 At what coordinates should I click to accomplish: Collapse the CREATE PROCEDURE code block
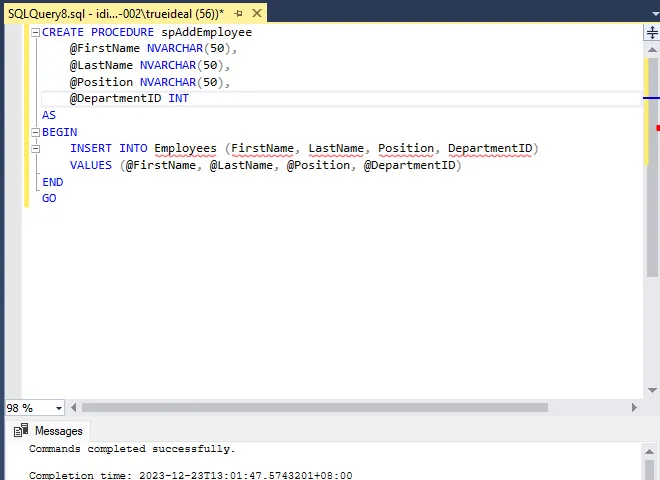point(36,33)
